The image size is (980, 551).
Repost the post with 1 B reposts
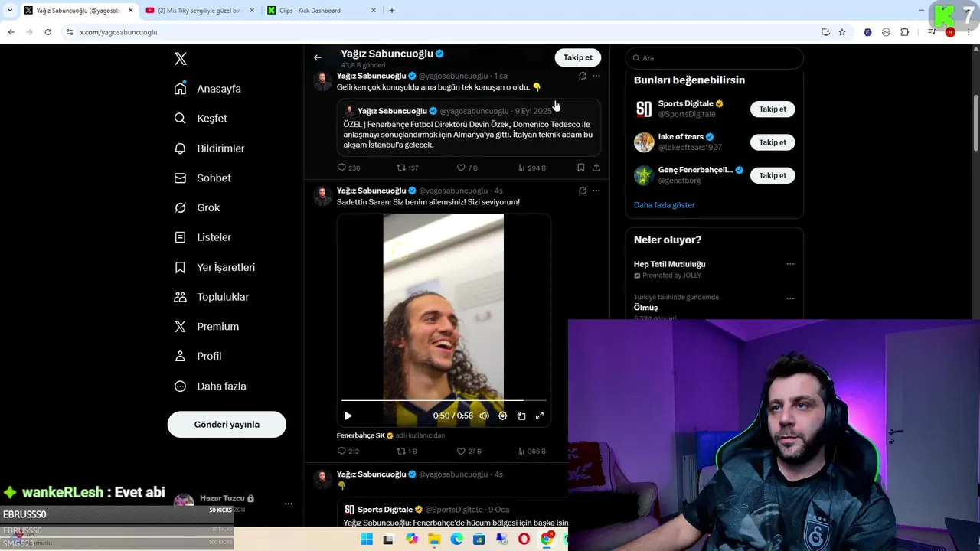(407, 452)
